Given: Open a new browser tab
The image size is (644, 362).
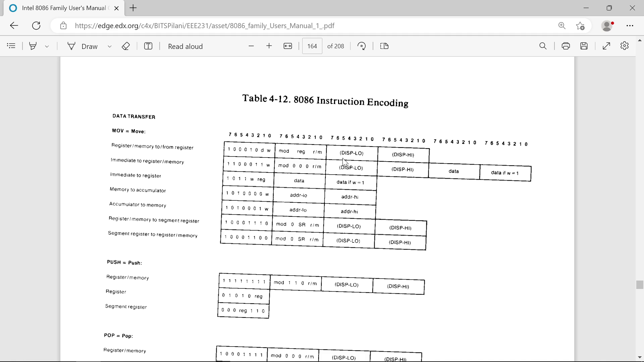Looking at the screenshot, I should 133,8.
